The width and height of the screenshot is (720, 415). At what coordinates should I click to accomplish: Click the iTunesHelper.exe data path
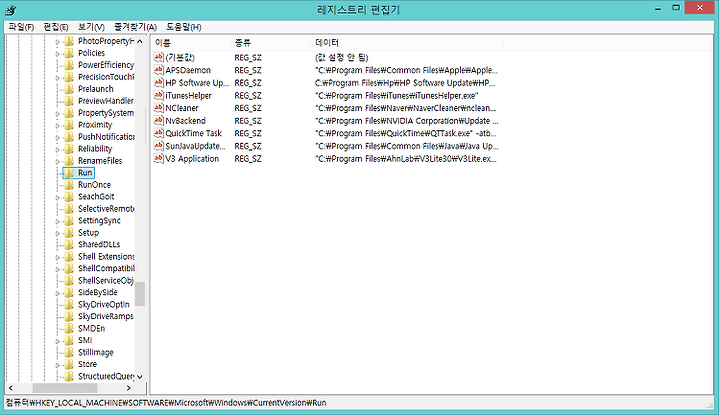397,95
